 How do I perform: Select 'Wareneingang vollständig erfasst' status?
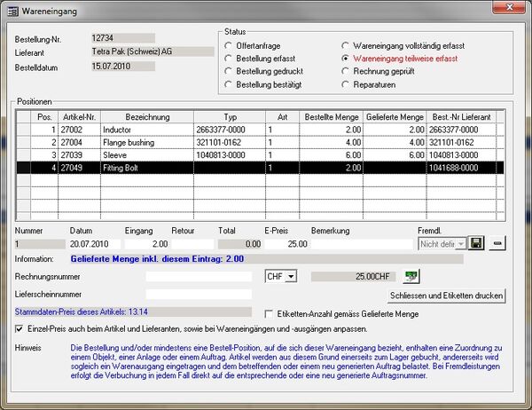click(x=347, y=44)
